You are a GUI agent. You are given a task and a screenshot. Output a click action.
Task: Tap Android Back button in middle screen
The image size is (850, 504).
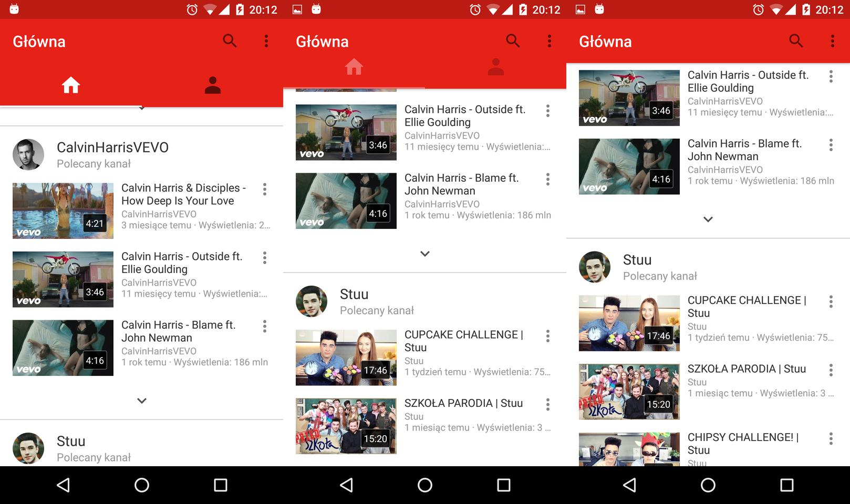pos(346,485)
